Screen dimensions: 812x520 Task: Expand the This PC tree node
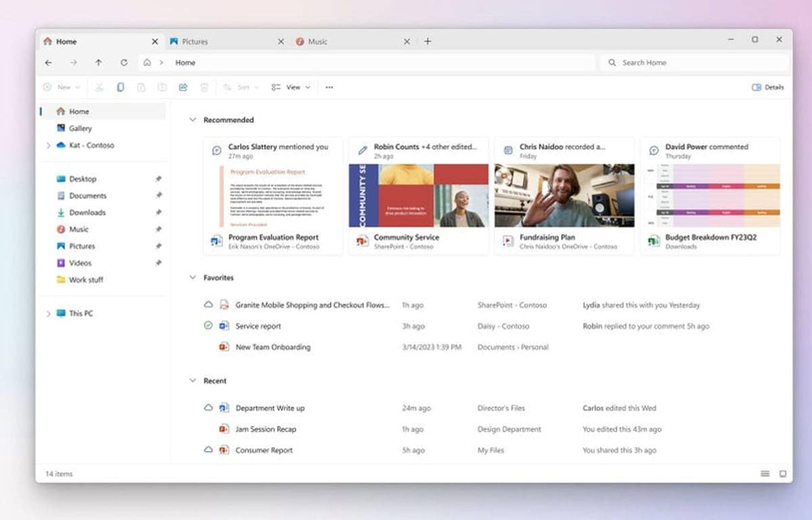tap(48, 313)
